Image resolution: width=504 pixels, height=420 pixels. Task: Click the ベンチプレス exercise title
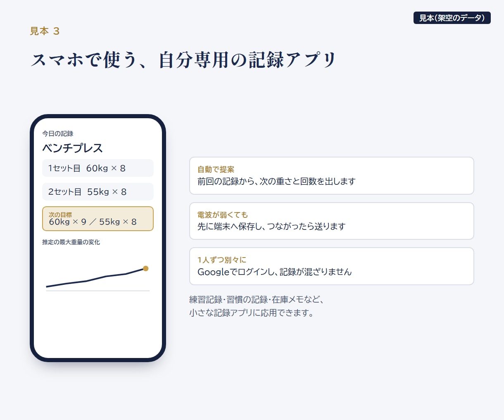pos(72,148)
